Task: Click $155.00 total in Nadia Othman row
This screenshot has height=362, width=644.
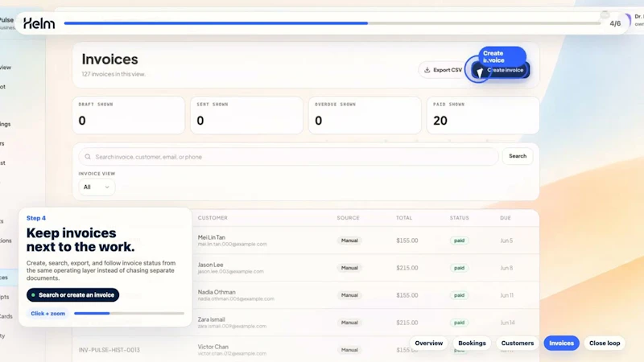Action: coord(407,295)
